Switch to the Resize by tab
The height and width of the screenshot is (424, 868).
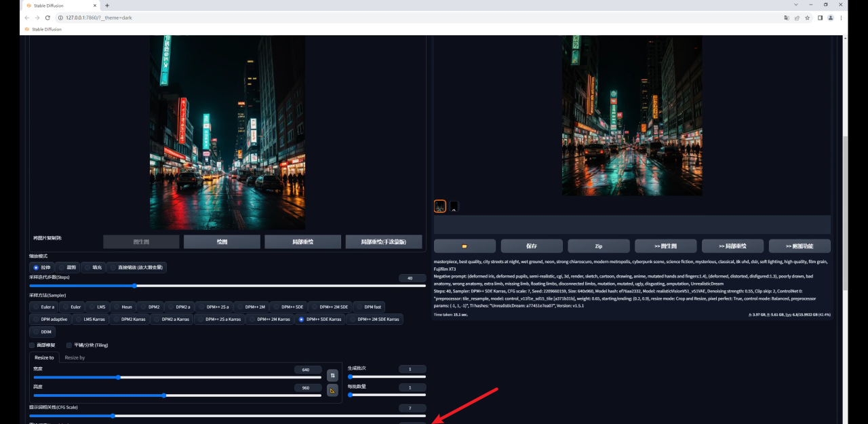75,358
